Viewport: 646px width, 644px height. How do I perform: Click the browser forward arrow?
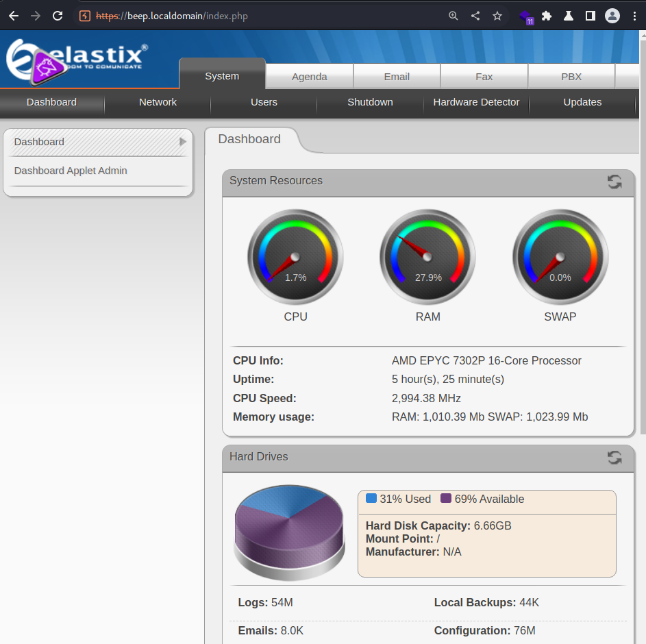[x=36, y=16]
